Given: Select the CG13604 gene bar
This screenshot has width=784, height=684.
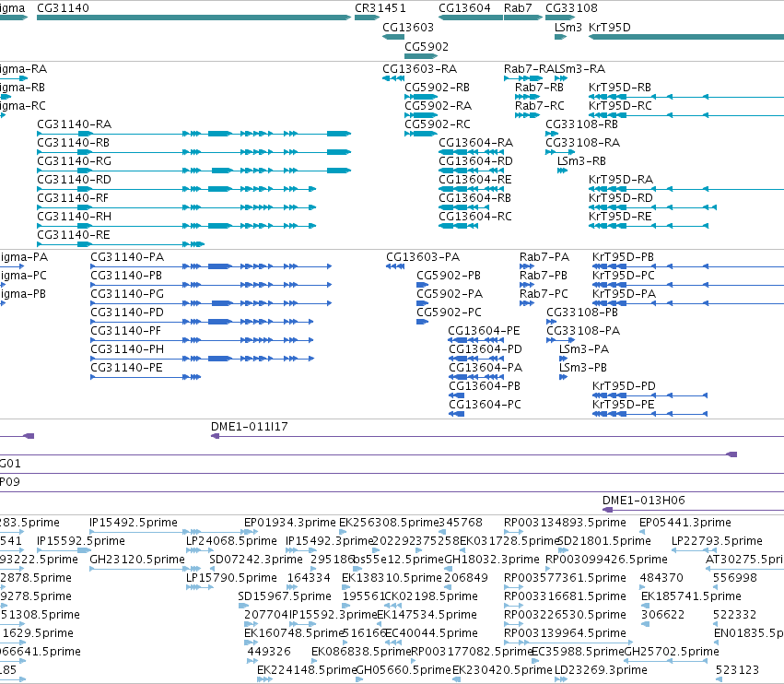Looking at the screenshot, I should point(471,18).
